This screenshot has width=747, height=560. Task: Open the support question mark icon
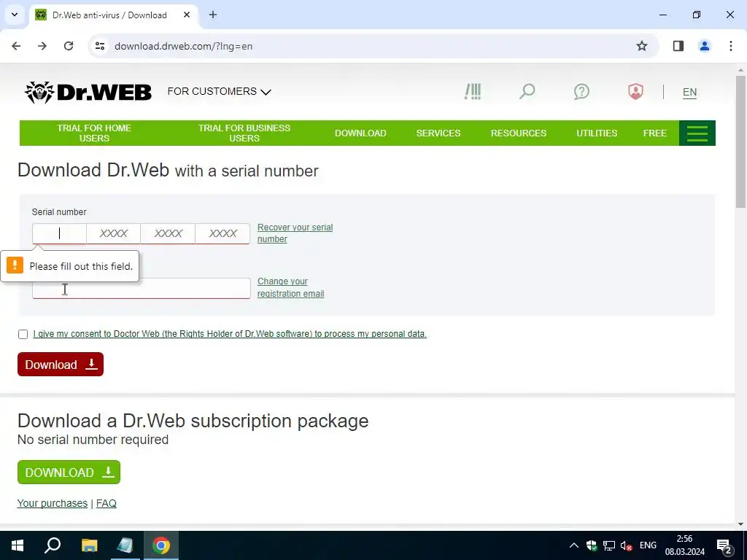581,91
